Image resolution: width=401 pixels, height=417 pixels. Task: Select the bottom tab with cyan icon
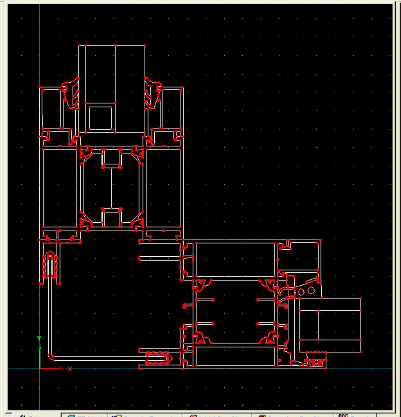pos(85,415)
